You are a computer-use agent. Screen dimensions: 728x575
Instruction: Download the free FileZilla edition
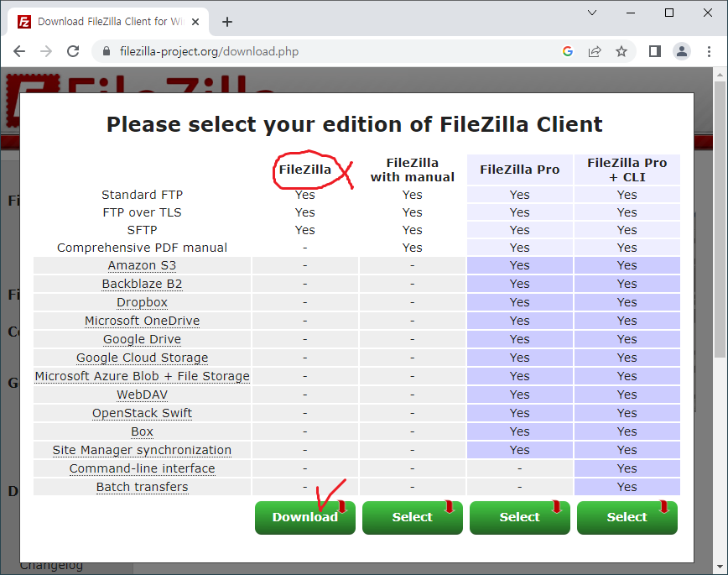(305, 517)
